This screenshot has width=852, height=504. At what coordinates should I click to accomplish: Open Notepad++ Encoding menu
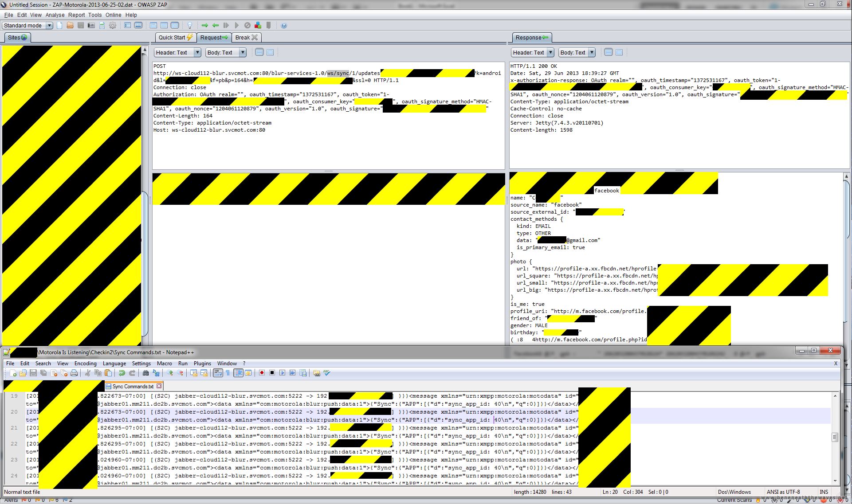(x=86, y=363)
